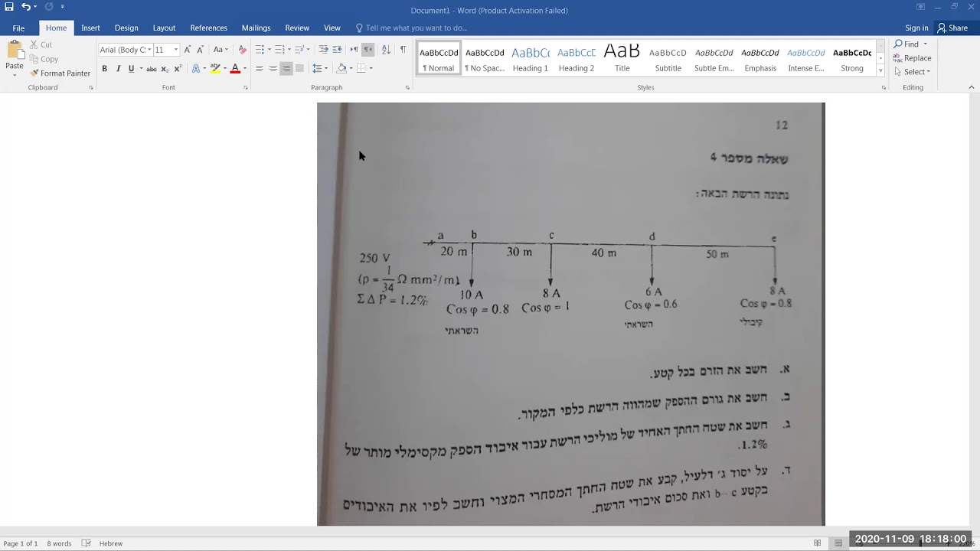The width and height of the screenshot is (980, 551).
Task: Apply bullet list formatting
Action: [x=260, y=50]
